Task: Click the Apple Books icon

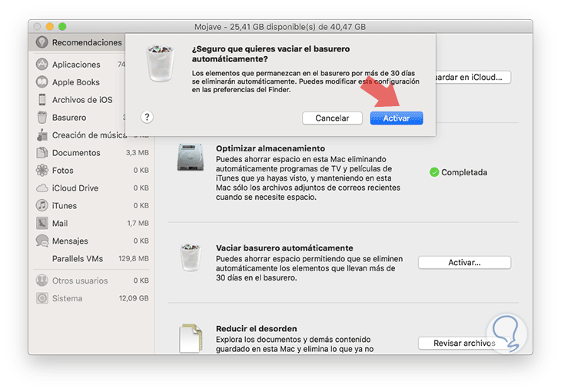Action: point(41,82)
